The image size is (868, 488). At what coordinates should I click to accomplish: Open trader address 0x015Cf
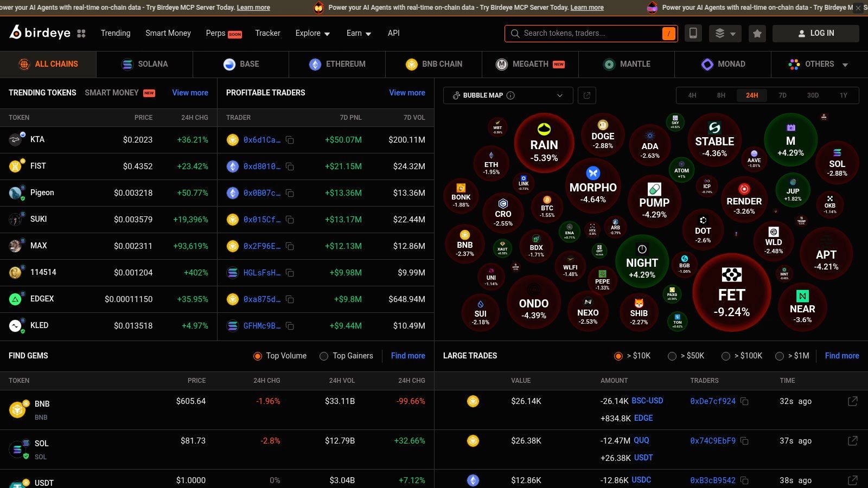pos(261,220)
